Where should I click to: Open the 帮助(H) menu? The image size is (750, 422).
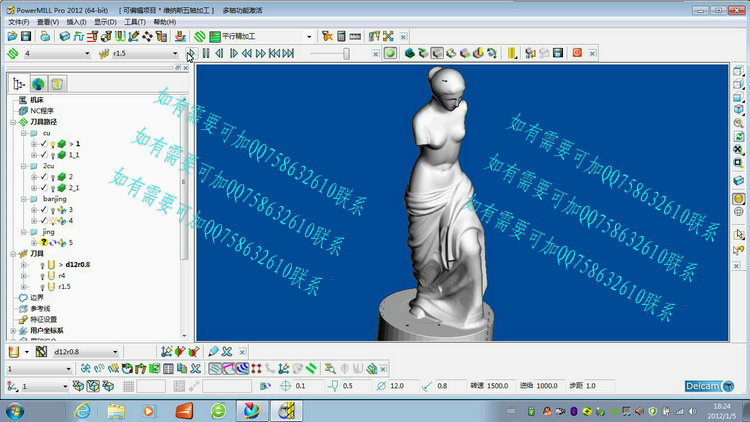(x=165, y=22)
